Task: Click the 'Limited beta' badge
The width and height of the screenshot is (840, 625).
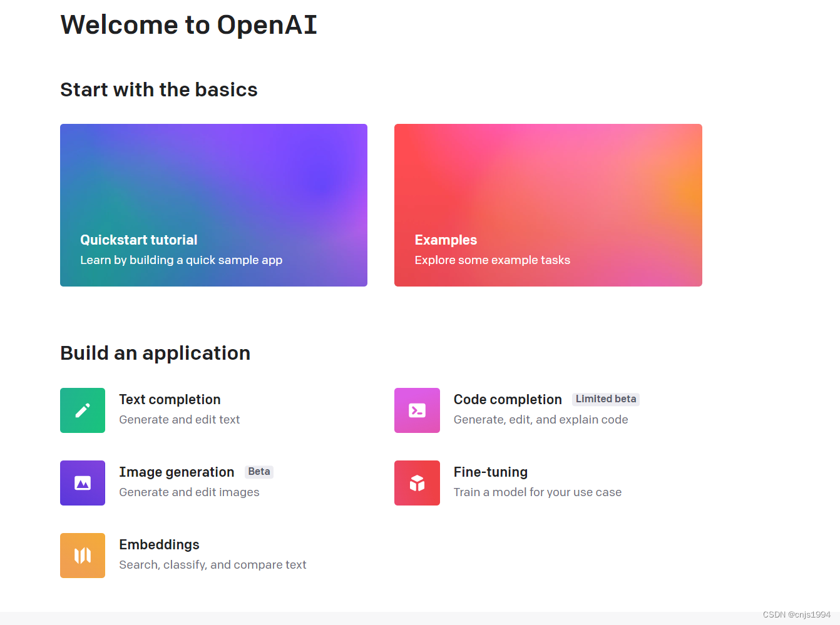Action: click(606, 399)
